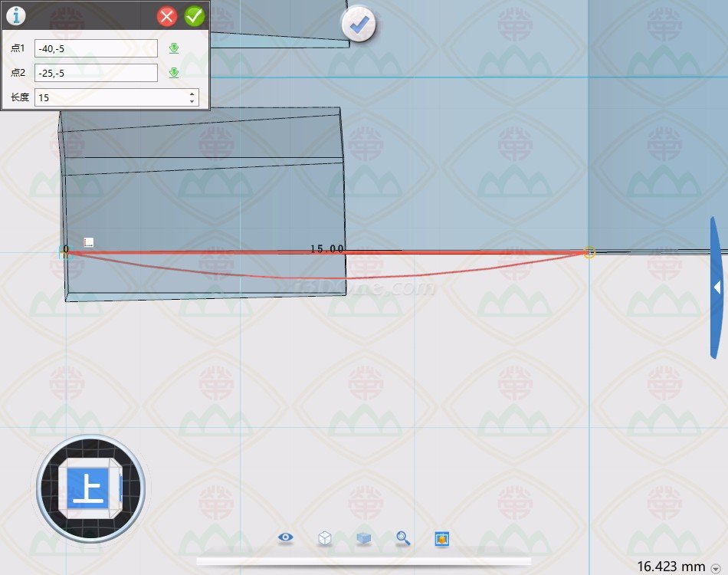Click the blue checkmark to finish the sketch
Screen dimensions: 728x575
[x=358, y=25]
